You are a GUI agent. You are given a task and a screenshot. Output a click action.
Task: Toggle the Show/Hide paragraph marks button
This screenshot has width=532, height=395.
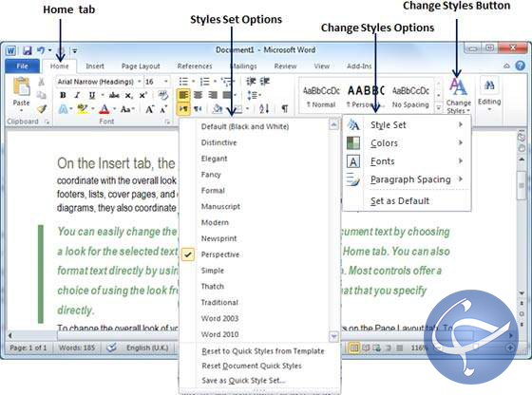coord(285,108)
